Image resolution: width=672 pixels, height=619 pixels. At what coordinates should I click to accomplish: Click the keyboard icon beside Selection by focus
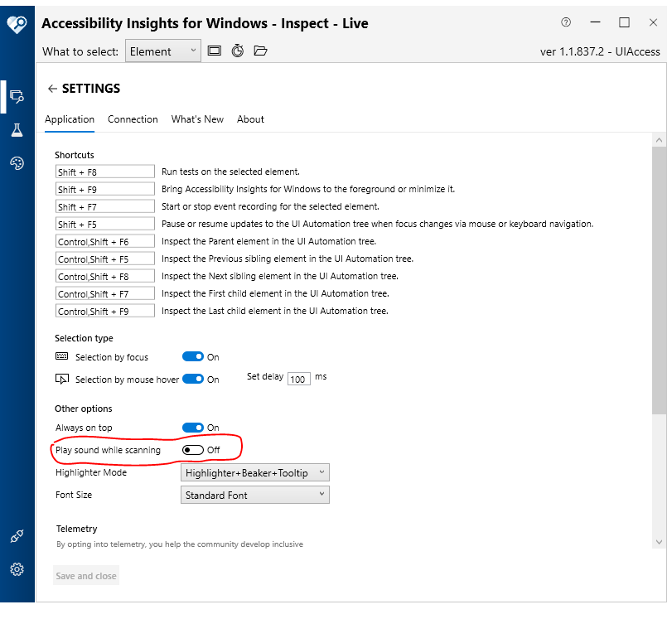click(61, 356)
